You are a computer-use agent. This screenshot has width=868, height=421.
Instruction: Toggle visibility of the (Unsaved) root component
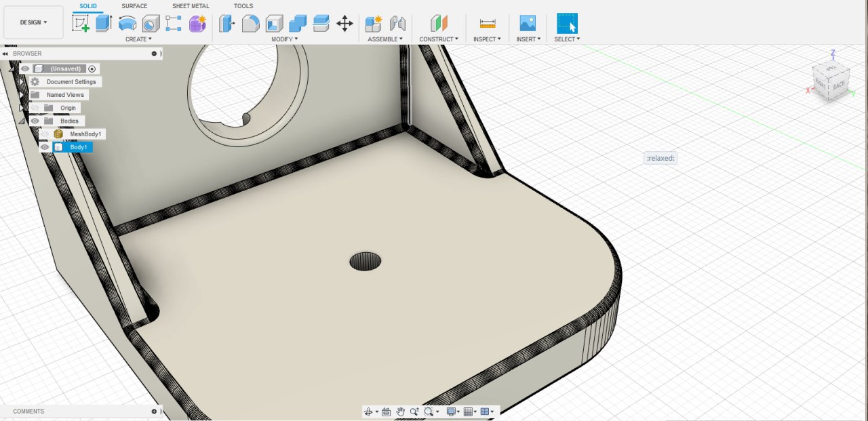pyautogui.click(x=25, y=68)
